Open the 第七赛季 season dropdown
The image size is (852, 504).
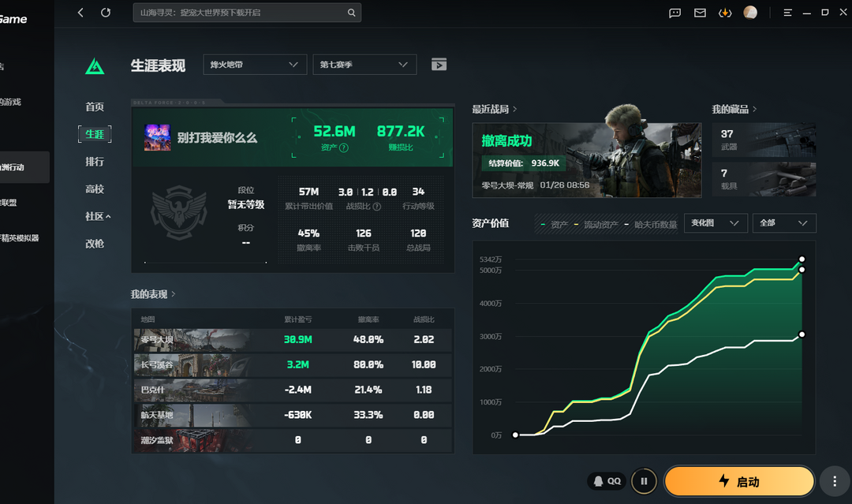(364, 65)
